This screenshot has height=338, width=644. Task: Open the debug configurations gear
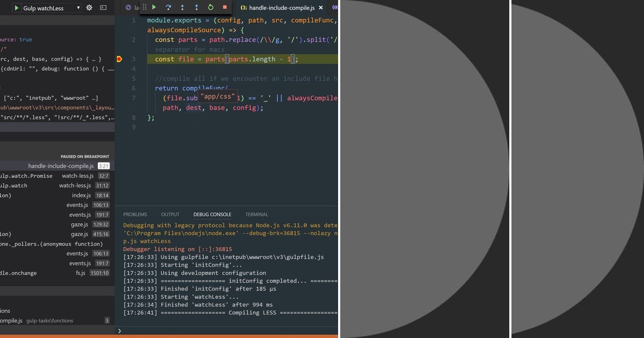[89, 8]
